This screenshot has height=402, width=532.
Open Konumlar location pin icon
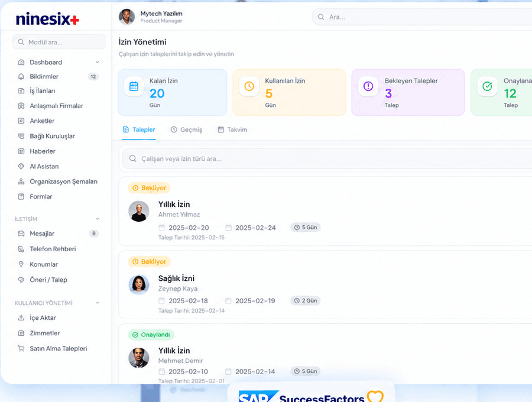click(21, 264)
